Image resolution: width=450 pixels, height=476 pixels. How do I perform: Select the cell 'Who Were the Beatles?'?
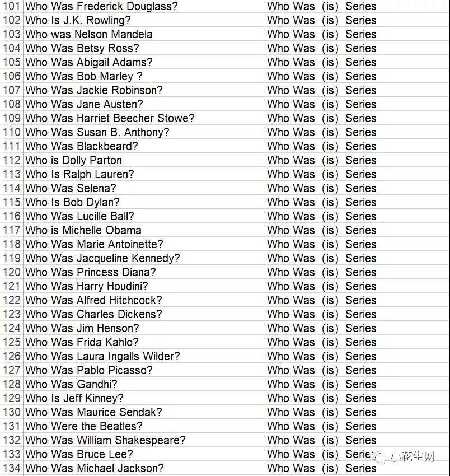144,426
